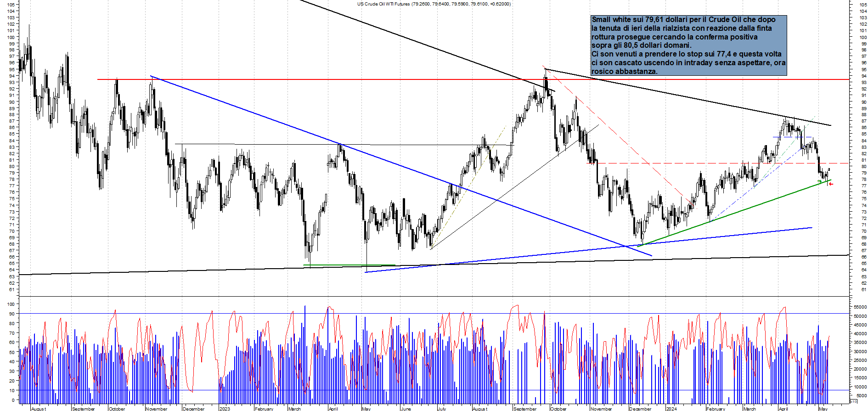Click the 20000 volume axis label
Image resolution: width=868 pixels, height=411 pixels.
tap(860, 369)
